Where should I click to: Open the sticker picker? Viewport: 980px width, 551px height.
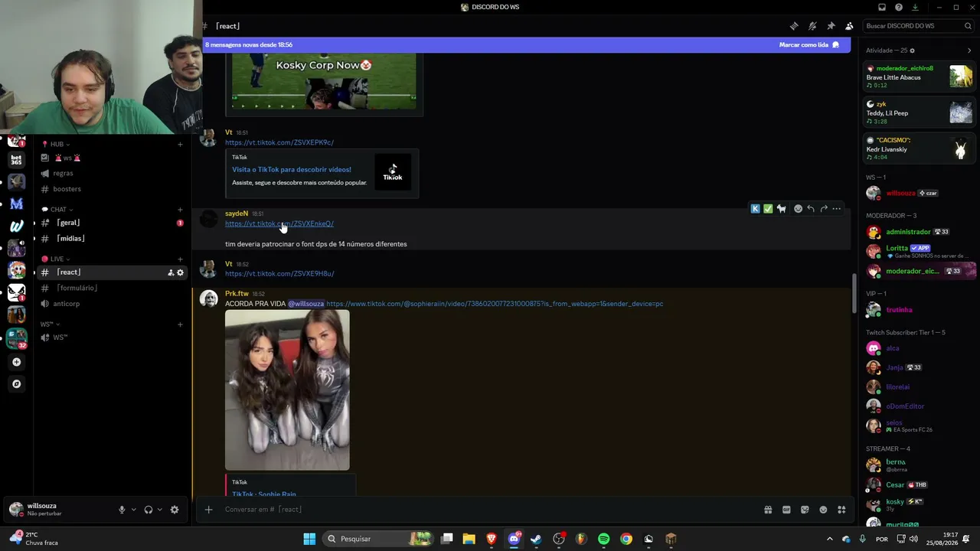(x=805, y=510)
